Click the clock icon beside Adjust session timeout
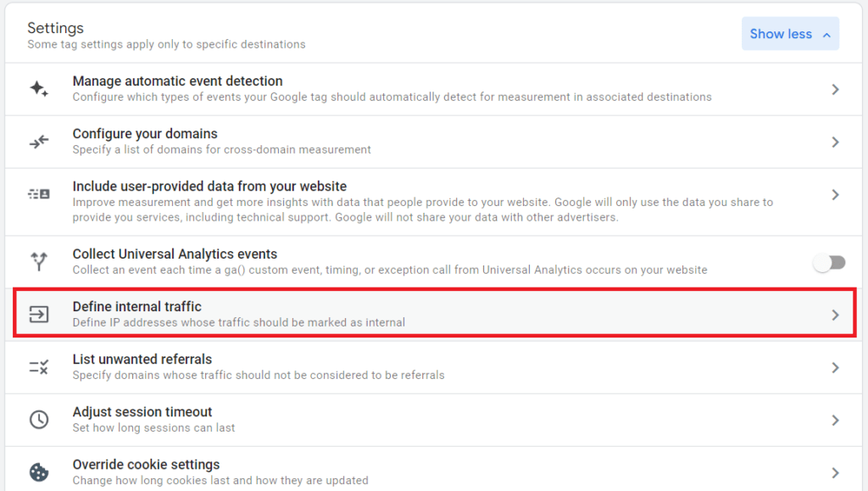The width and height of the screenshot is (868, 491). [x=40, y=419]
